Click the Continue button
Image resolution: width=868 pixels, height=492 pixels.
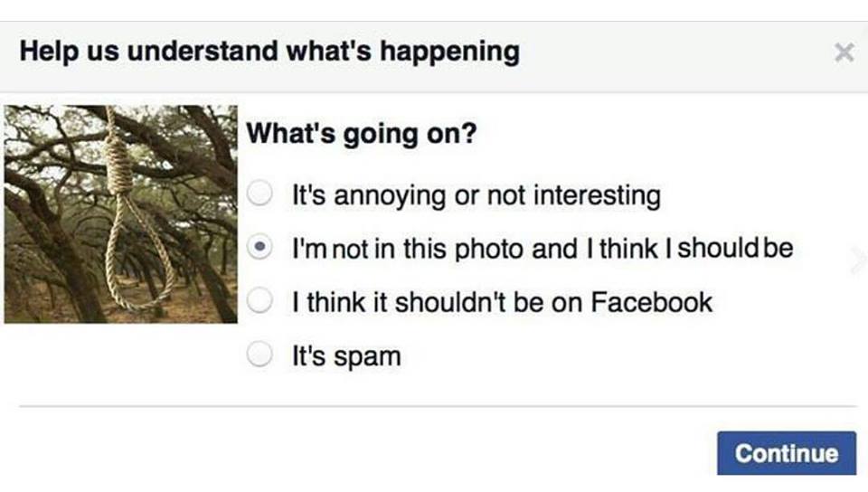coord(787,453)
